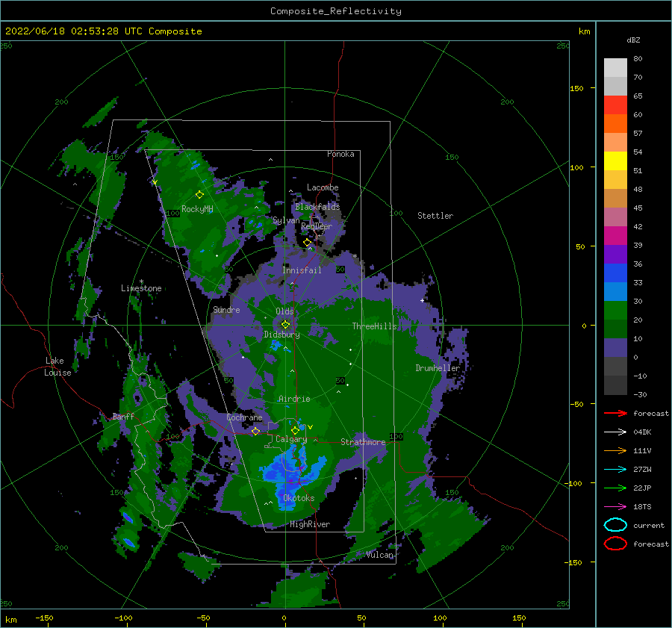Click the Vulcan label
This screenshot has width=672, height=628.
click(380, 555)
